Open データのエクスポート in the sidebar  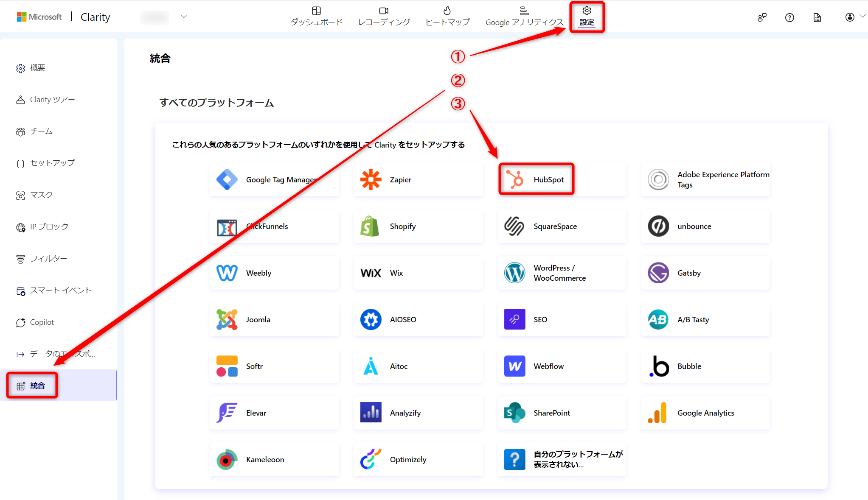click(x=59, y=354)
